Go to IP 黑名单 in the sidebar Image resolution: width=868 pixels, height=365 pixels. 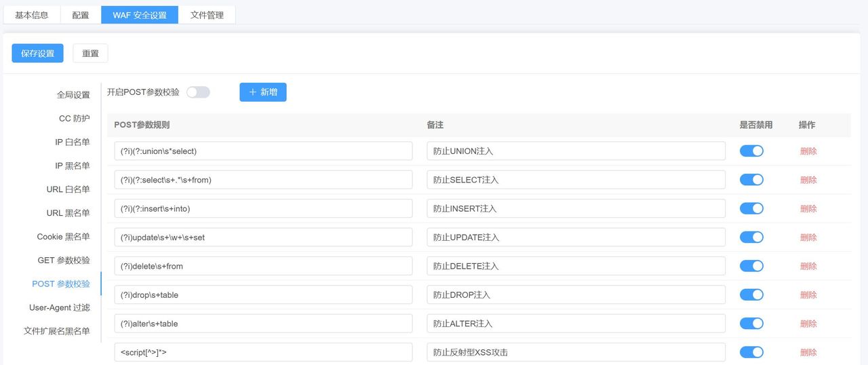tap(72, 166)
